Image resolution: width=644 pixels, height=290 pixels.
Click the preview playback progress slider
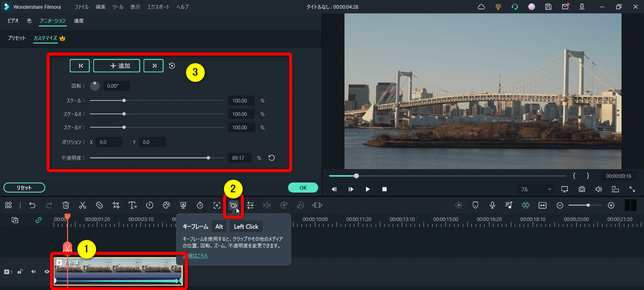447,176
